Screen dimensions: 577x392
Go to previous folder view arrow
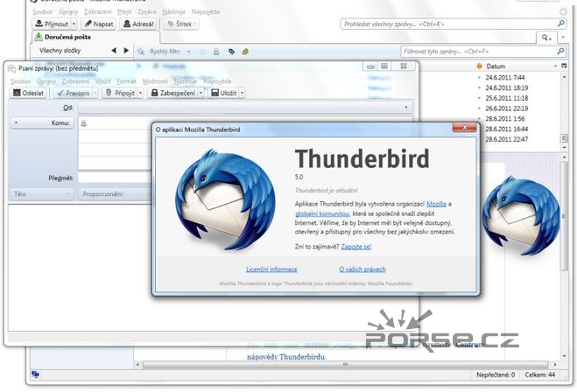click(x=114, y=51)
